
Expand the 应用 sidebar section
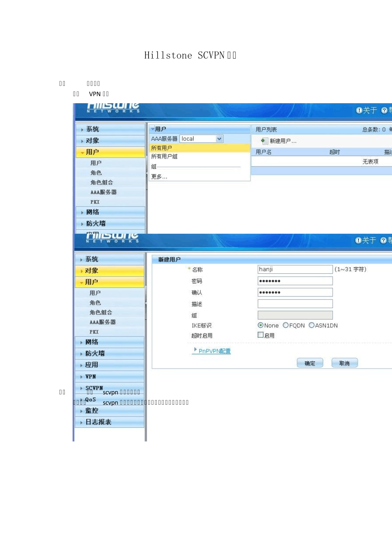110,365
